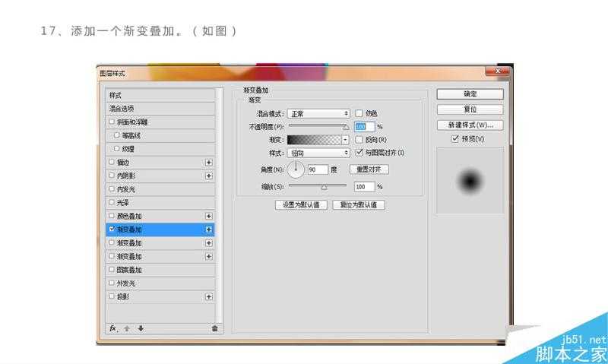Open the 样式 gradient style dropdown
The height and width of the screenshot is (364, 608).
[x=318, y=153]
